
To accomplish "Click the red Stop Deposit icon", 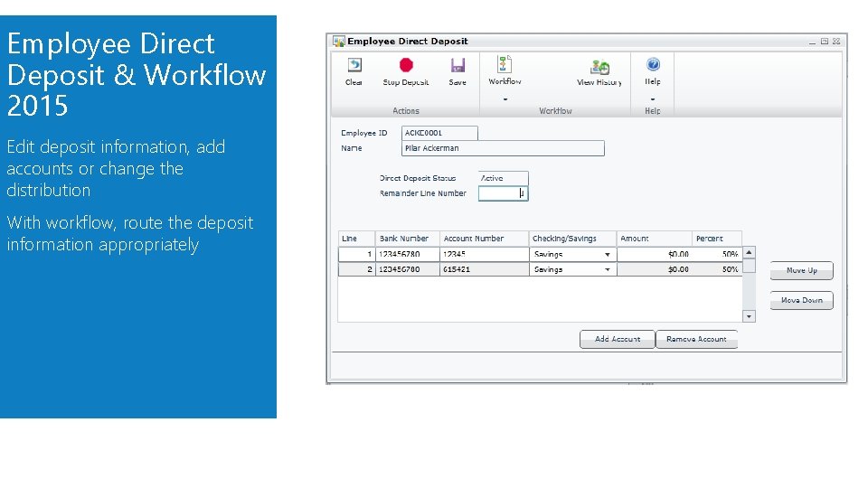I will click(406, 65).
